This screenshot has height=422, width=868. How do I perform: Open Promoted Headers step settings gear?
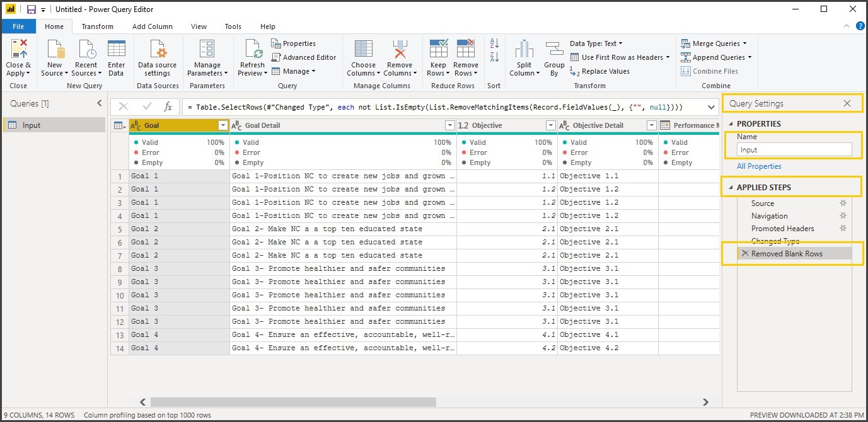pos(843,229)
